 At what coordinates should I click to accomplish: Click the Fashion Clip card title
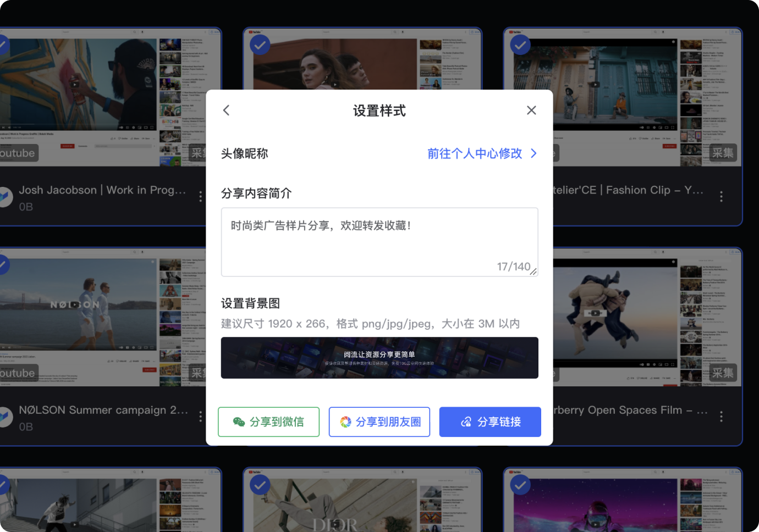[x=628, y=190]
